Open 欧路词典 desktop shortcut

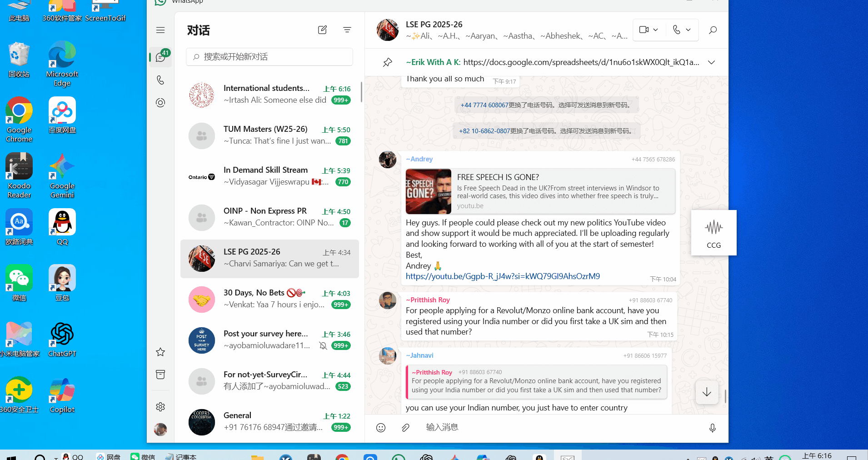[19, 227]
